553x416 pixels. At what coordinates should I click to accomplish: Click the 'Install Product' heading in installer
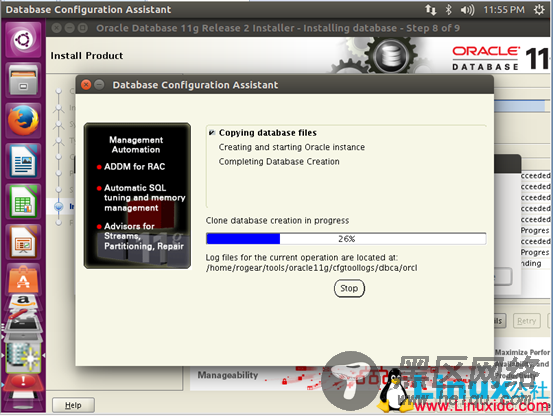(x=87, y=56)
